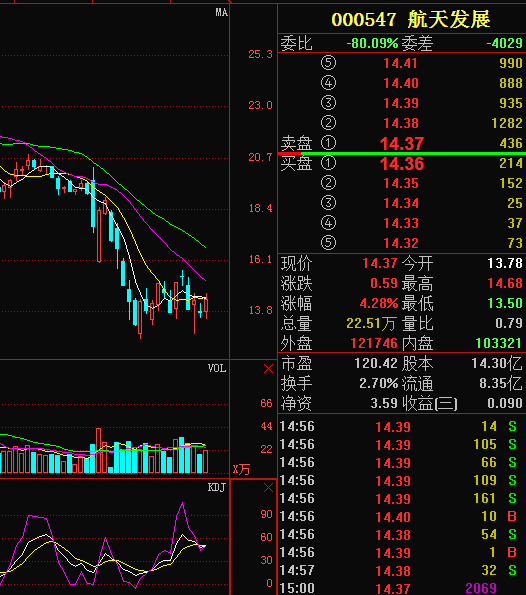Close the KDJ indicator panel with red X
The height and width of the screenshot is (595, 526).
click(x=268, y=488)
